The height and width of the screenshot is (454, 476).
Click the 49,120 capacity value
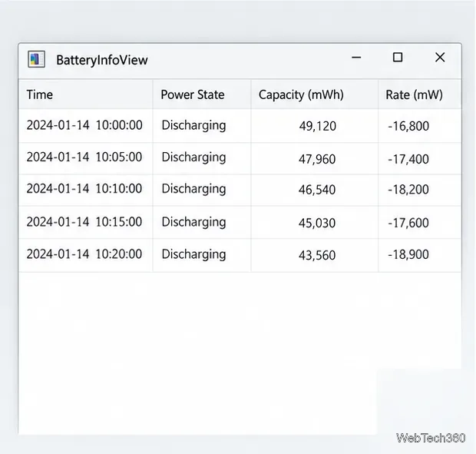pos(318,126)
